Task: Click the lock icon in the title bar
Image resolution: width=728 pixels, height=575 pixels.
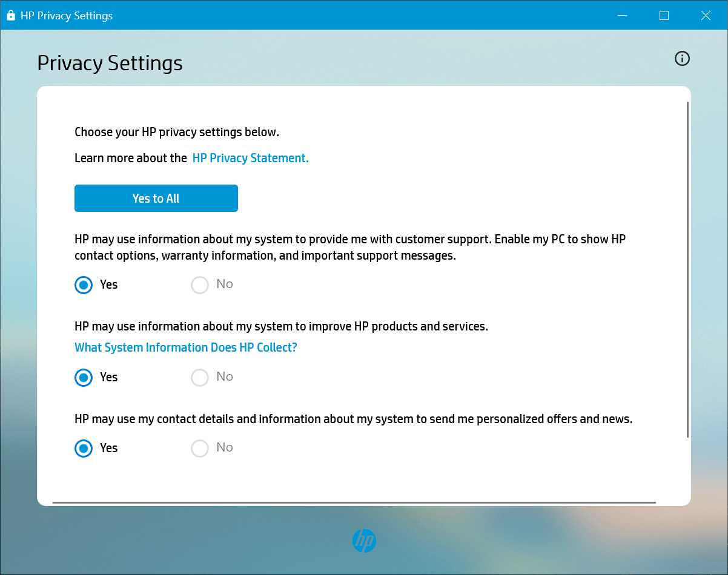Action: (10, 16)
